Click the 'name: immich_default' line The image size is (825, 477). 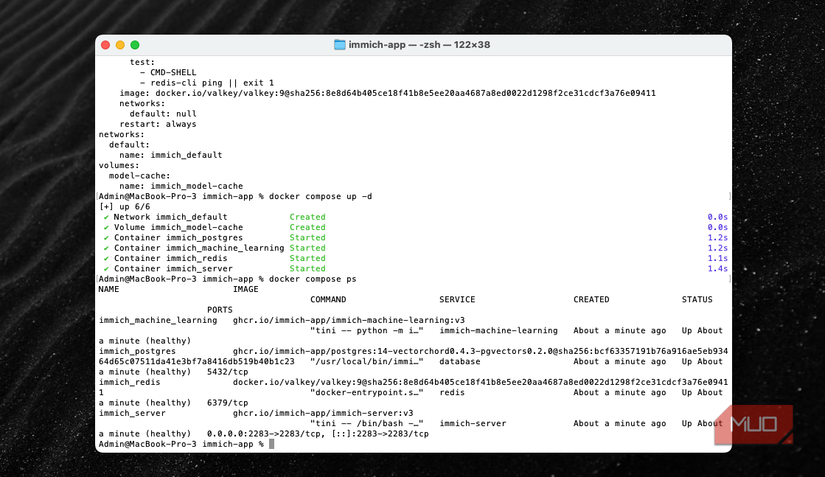click(170, 155)
